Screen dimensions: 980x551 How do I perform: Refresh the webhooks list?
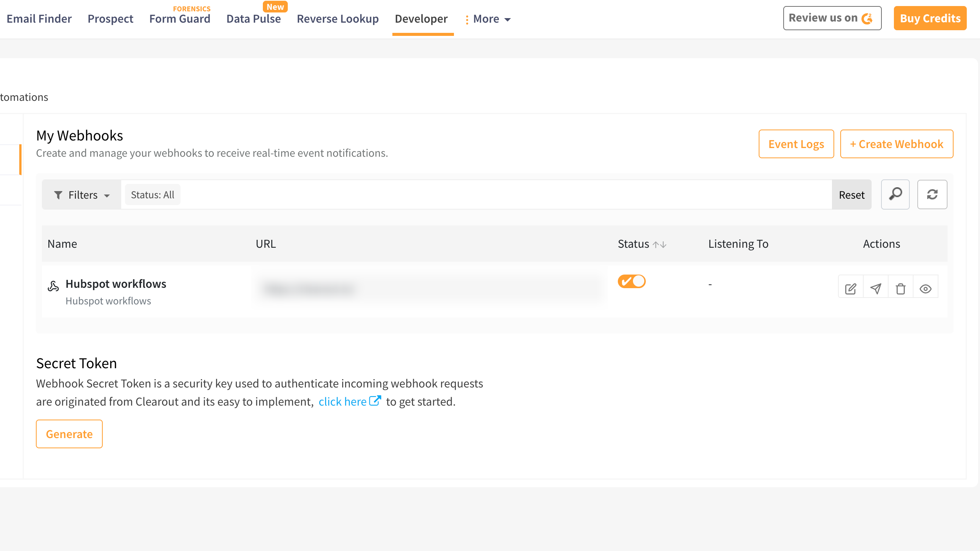[x=932, y=194]
